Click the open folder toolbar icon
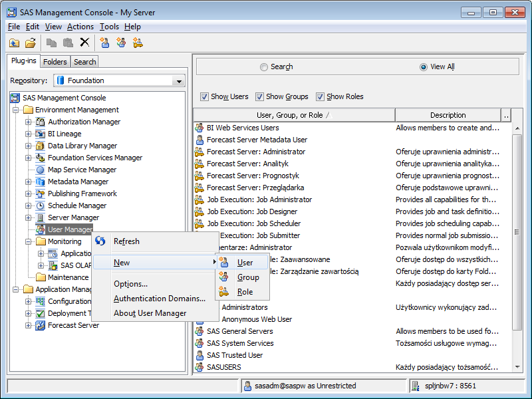This screenshot has width=532, height=399. (x=31, y=43)
